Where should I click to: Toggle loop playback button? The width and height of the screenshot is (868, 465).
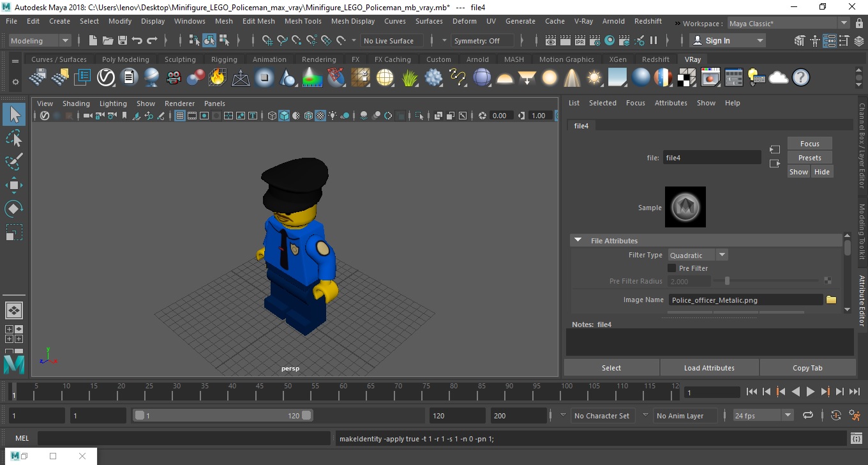click(x=808, y=415)
